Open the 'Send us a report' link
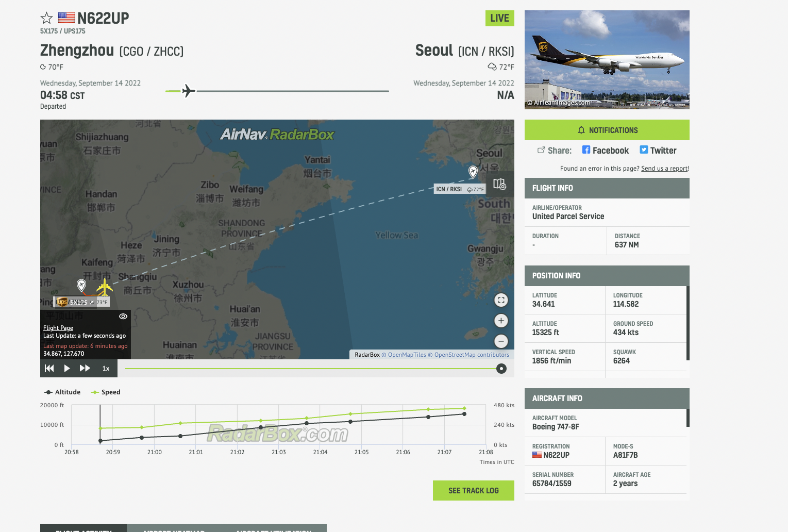This screenshot has height=532, width=788. click(x=664, y=169)
